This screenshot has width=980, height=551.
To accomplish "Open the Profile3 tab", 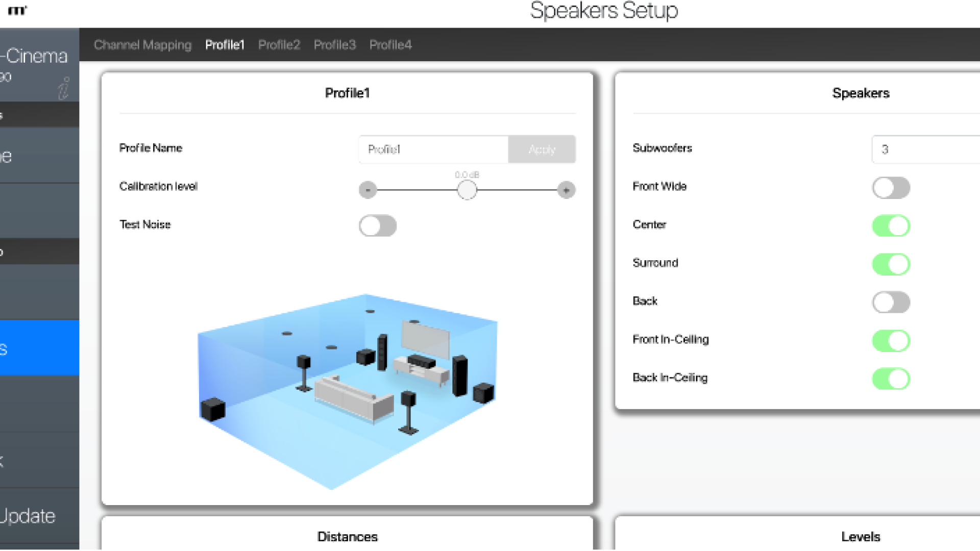I will click(x=335, y=45).
